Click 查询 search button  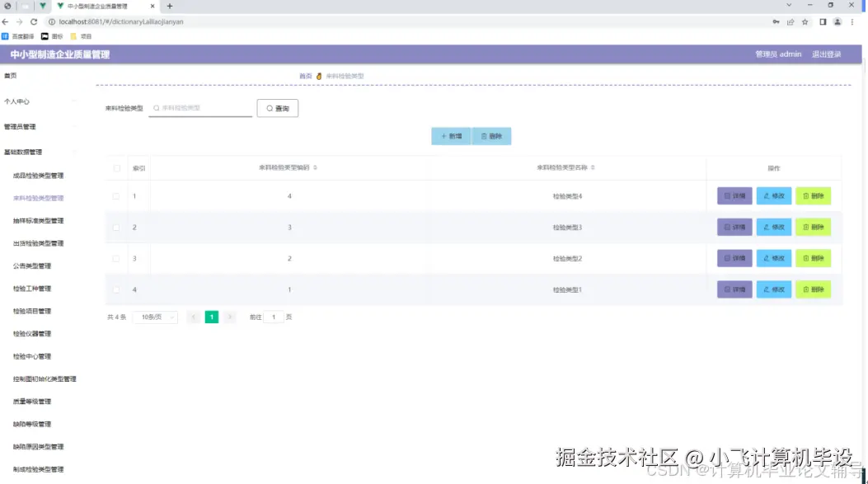click(x=277, y=108)
